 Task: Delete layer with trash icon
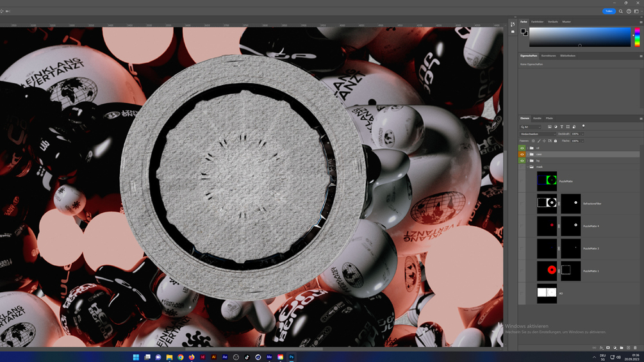click(636, 348)
